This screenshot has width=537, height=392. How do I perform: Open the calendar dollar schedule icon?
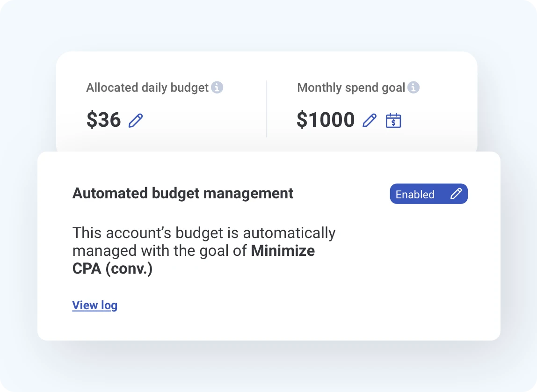393,120
